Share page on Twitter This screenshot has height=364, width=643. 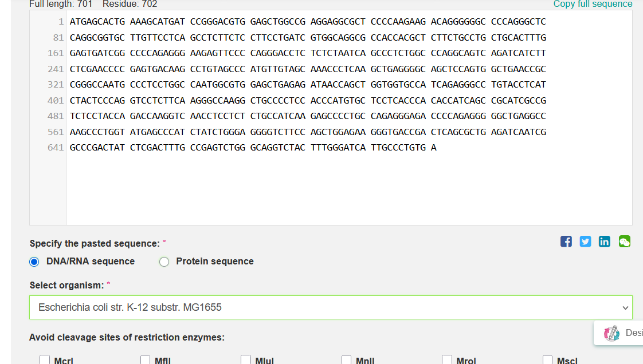[585, 242]
